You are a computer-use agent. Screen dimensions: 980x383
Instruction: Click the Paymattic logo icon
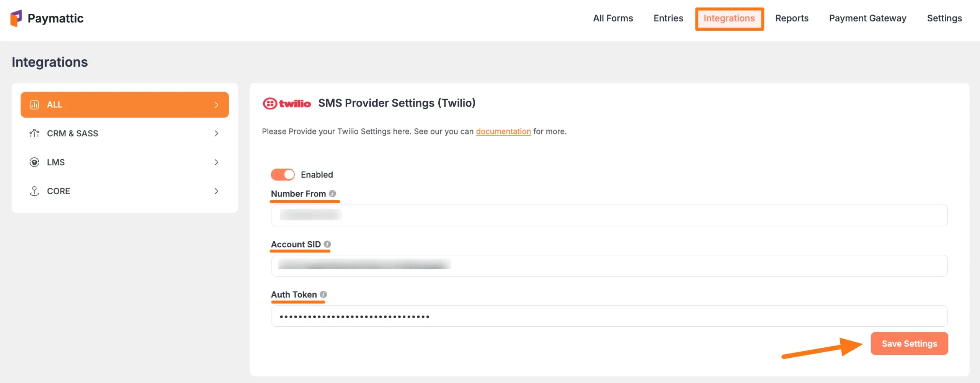(x=16, y=18)
